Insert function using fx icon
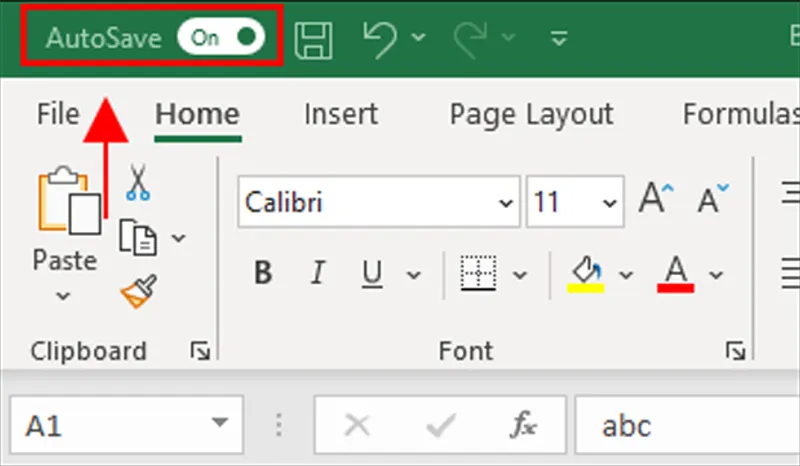The height and width of the screenshot is (466, 800). (x=522, y=426)
